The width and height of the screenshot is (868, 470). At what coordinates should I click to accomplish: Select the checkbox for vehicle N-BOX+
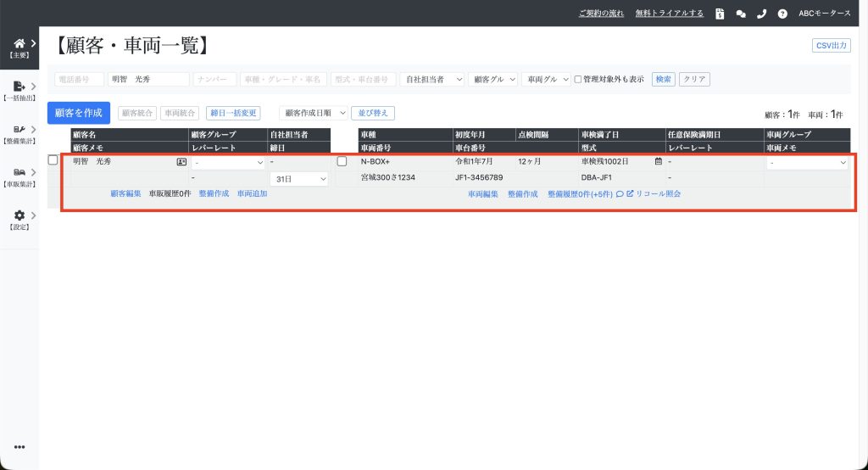(x=342, y=161)
